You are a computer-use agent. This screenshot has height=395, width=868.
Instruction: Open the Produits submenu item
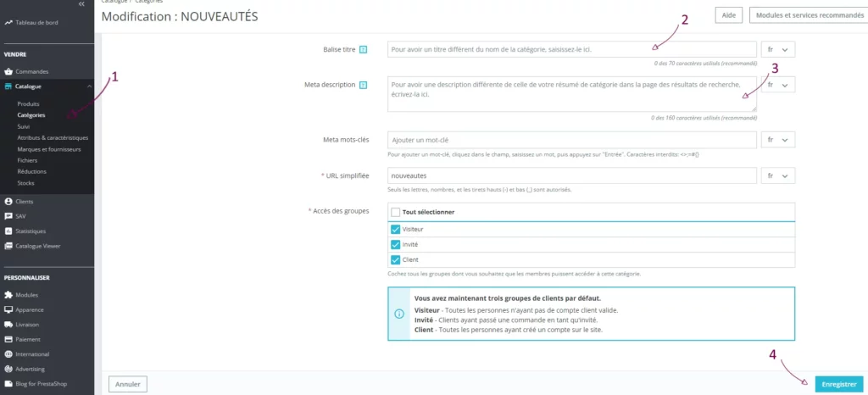coord(28,103)
